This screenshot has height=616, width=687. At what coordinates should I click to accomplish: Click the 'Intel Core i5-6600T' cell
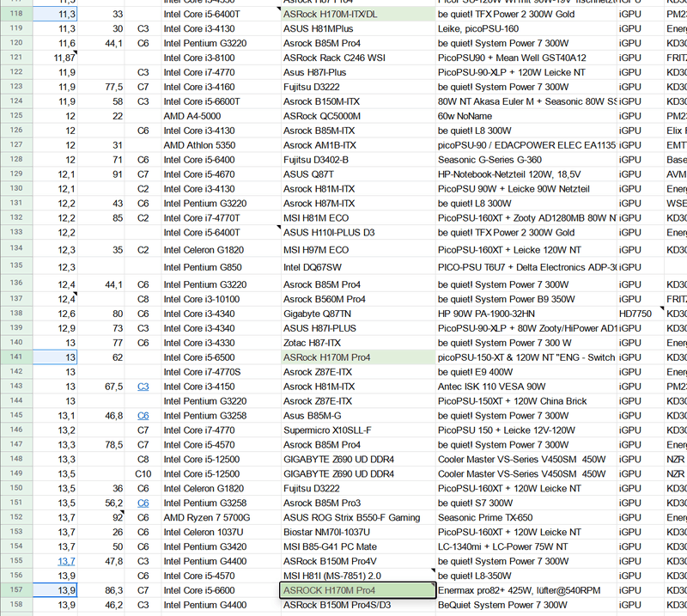(222, 101)
